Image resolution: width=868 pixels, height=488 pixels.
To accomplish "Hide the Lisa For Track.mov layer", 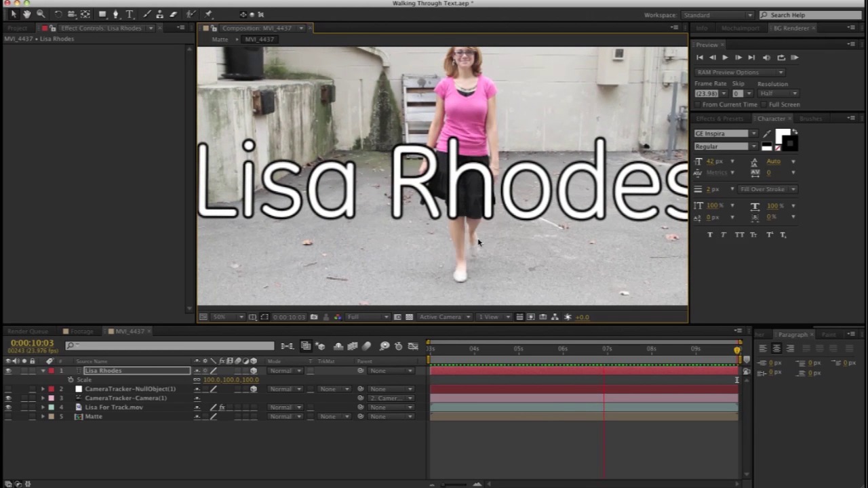I will (x=8, y=407).
